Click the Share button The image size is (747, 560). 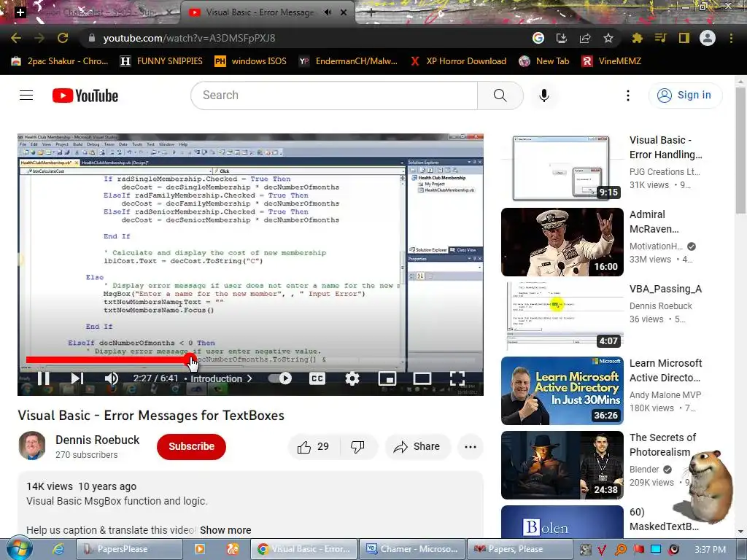pos(417,447)
